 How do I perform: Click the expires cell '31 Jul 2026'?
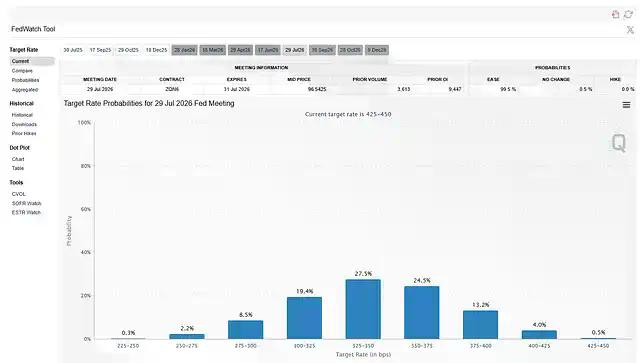[237, 89]
